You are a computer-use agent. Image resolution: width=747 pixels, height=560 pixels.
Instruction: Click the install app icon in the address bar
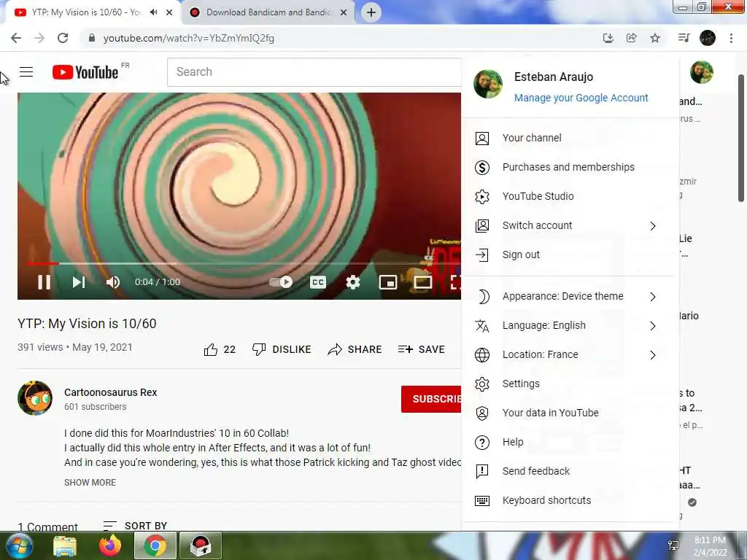click(x=608, y=38)
